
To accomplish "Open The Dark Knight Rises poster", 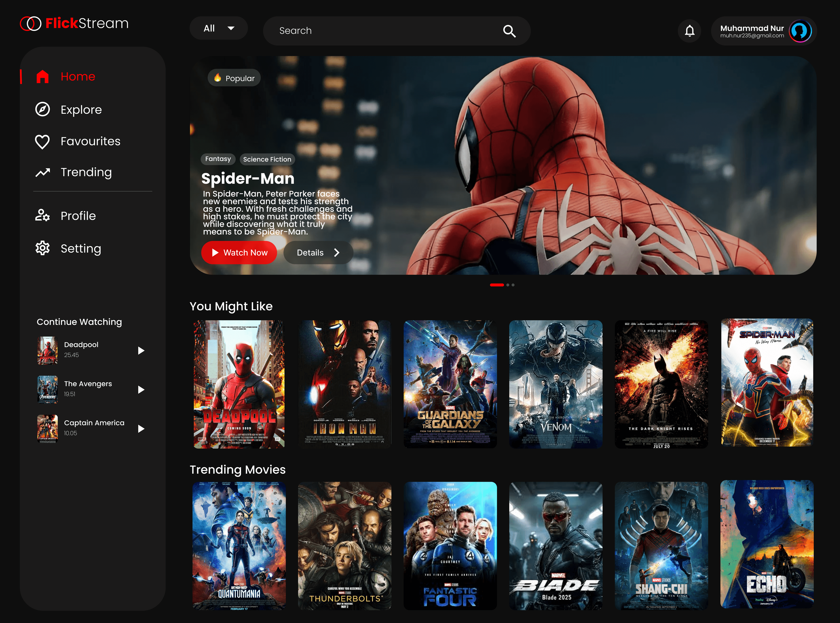I will tap(661, 384).
